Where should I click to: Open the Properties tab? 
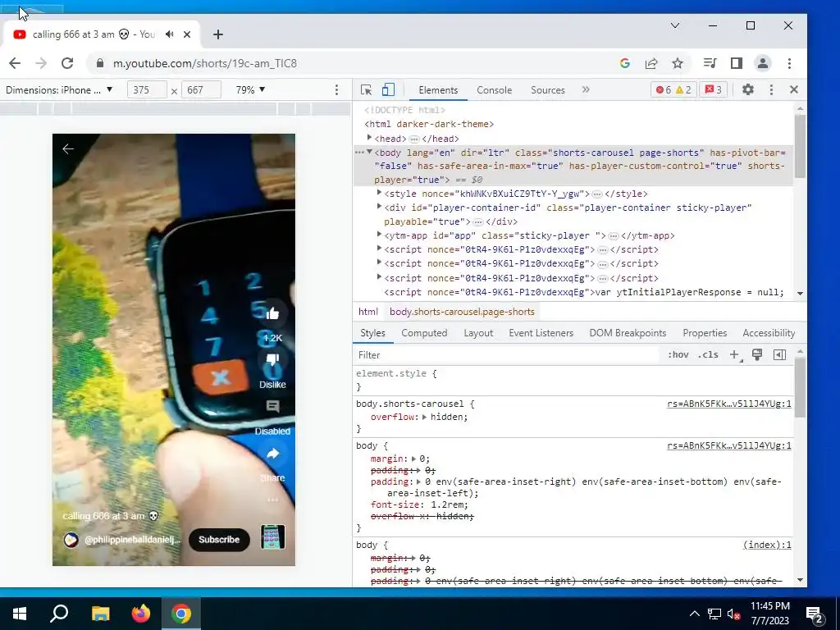click(705, 333)
